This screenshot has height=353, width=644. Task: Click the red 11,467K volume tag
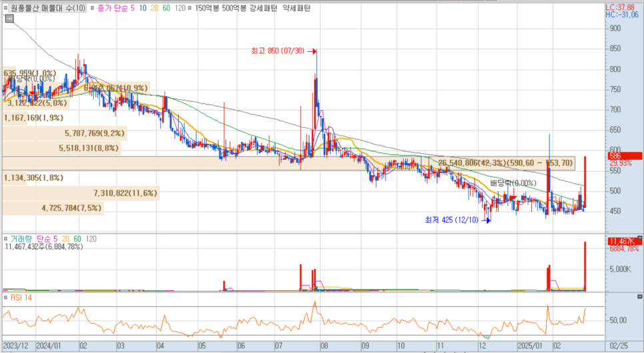tap(624, 241)
